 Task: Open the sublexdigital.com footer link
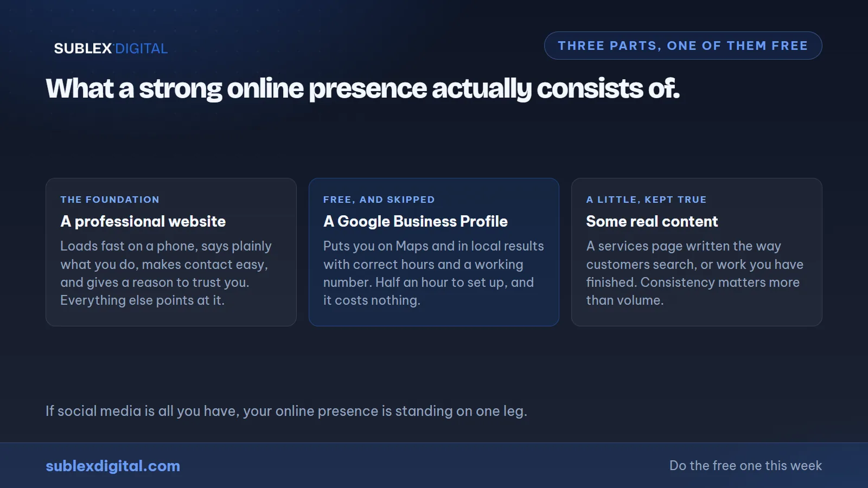click(113, 466)
